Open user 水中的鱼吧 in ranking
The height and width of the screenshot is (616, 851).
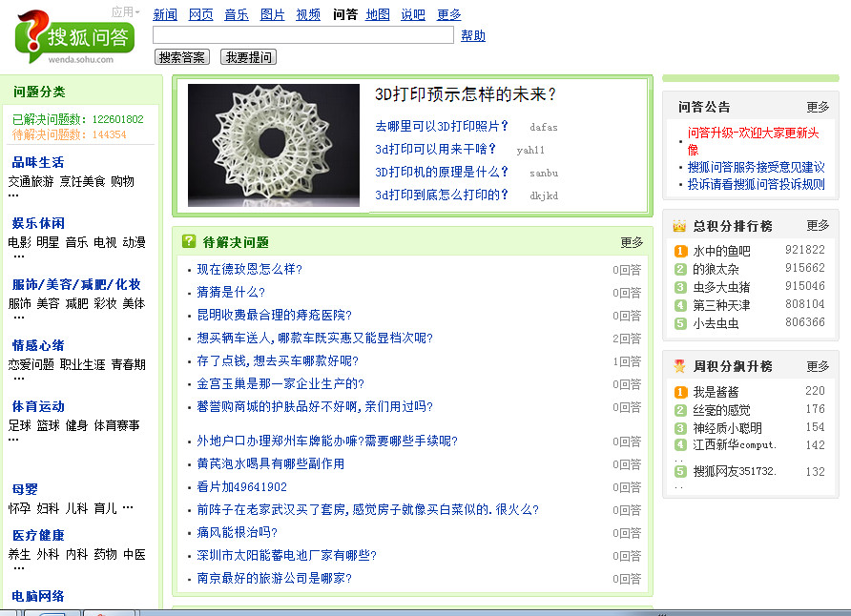tap(722, 251)
